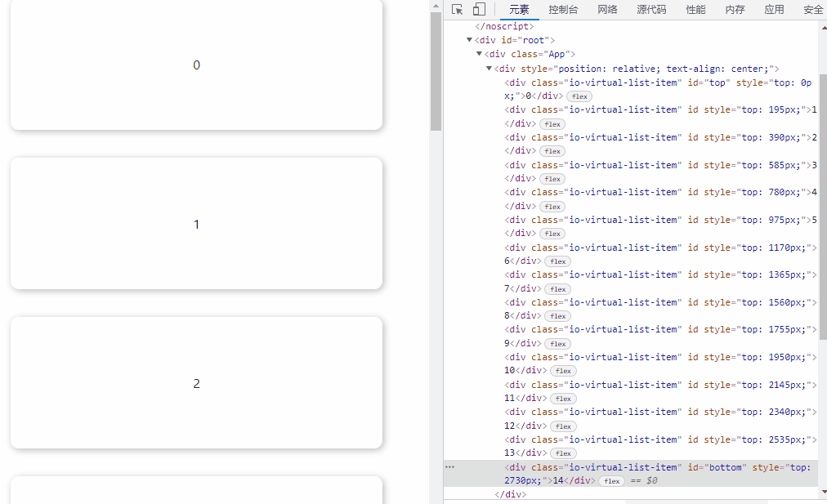Click the flex badge for item 8
Screen dimensions: 827x504
click(557, 316)
